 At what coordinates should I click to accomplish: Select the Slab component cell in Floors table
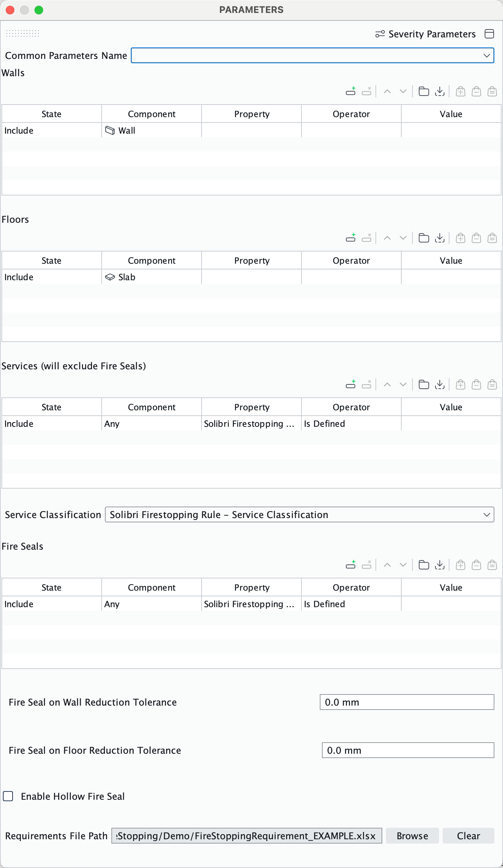pos(152,277)
